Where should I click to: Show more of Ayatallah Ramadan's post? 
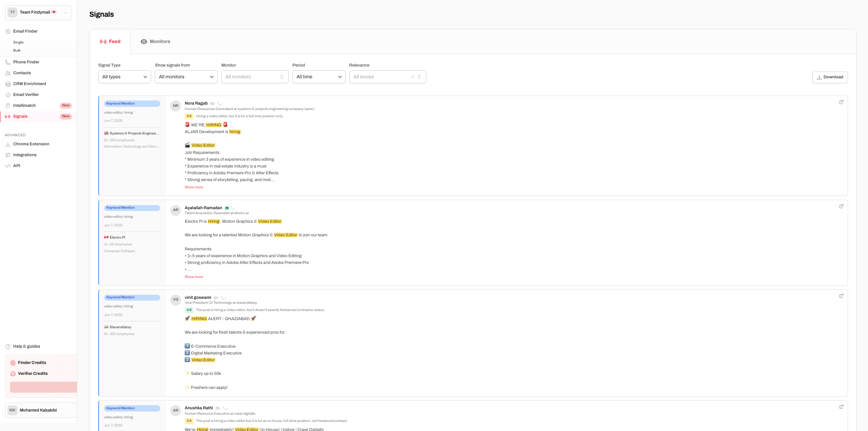pos(194,277)
